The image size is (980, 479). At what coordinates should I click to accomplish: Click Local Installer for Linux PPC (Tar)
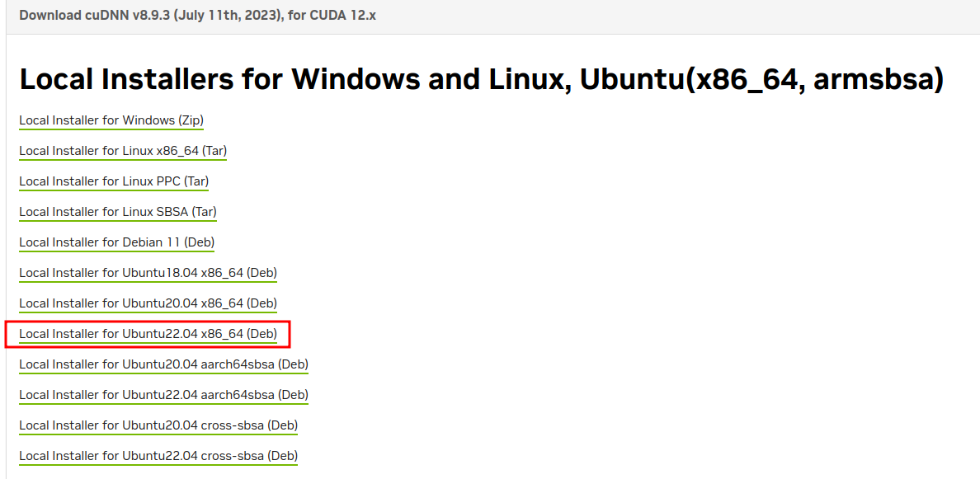pyautogui.click(x=114, y=181)
